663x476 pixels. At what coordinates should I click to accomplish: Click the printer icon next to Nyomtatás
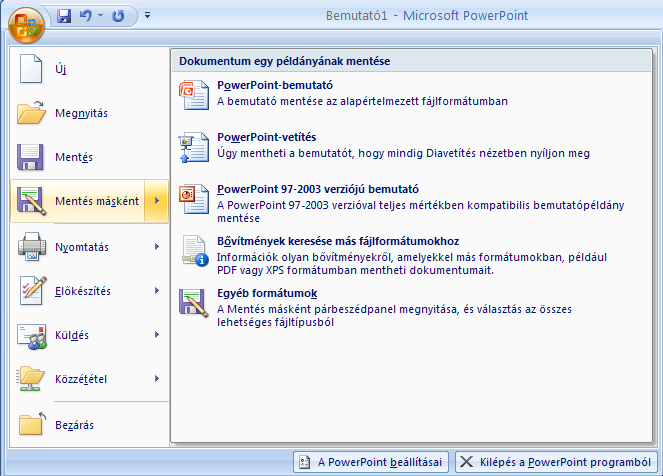coord(32,246)
